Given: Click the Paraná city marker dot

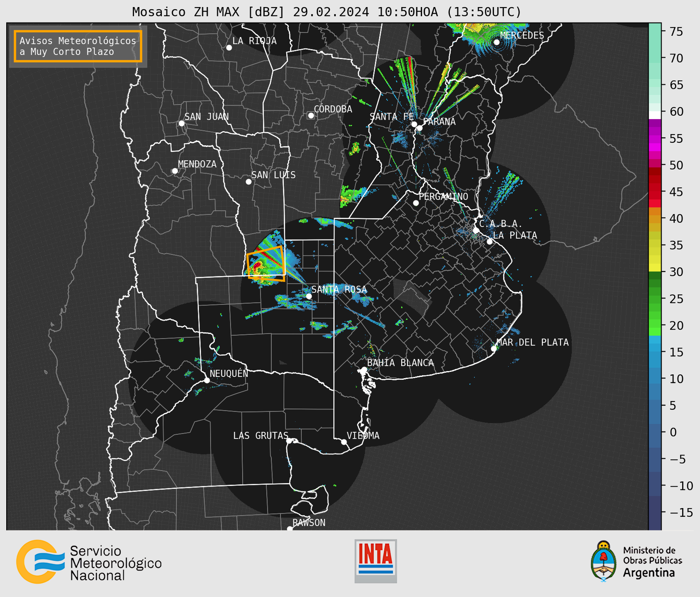Looking at the screenshot, I should tap(420, 128).
